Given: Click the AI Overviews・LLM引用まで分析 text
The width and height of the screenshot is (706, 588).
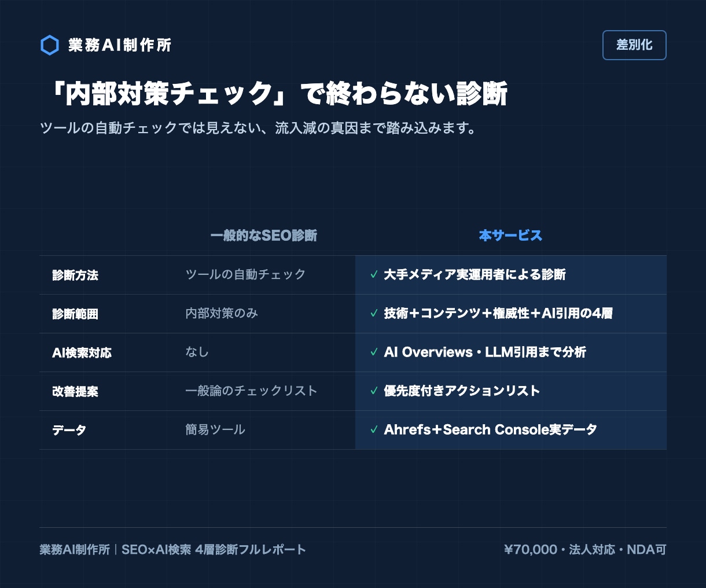Looking at the screenshot, I should 485,352.
